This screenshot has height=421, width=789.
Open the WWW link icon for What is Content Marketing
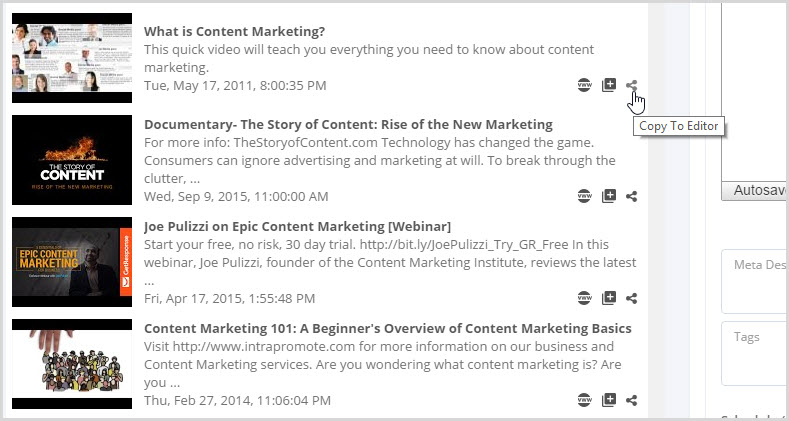tap(584, 85)
